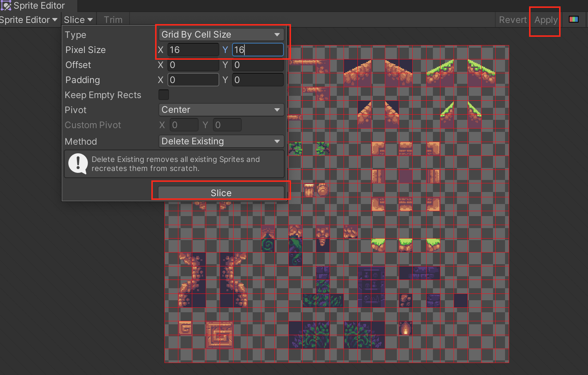
Task: Select the Sprite Editor window tab
Action: click(x=39, y=6)
